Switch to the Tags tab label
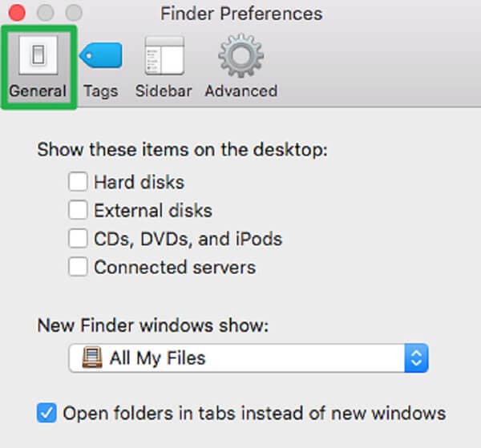This screenshot has width=481, height=448. click(101, 91)
